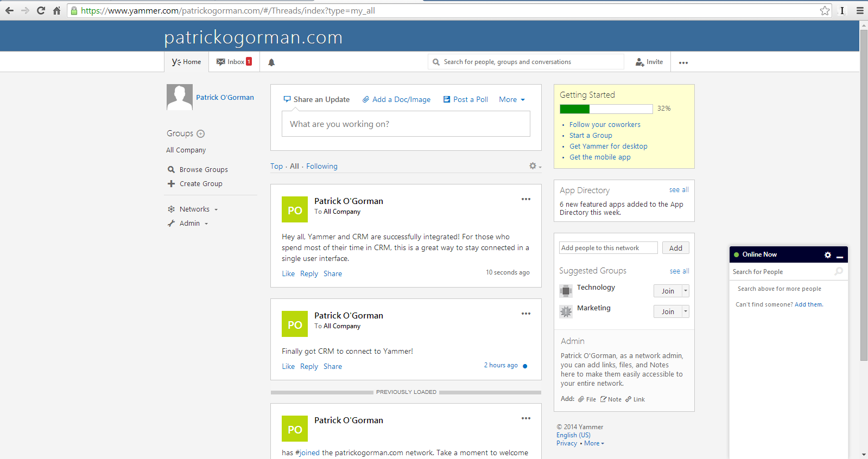
Task: Click the page vertical scrollbar
Action: (864, 195)
